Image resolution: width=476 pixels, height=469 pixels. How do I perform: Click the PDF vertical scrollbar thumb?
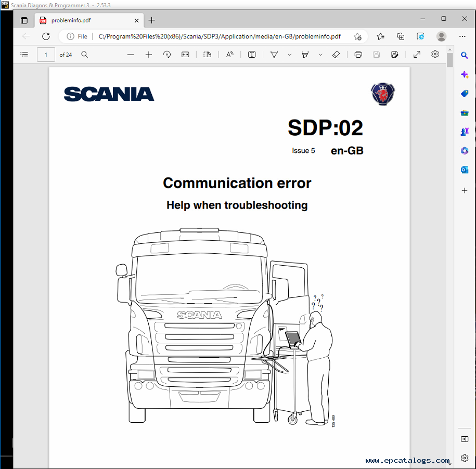tap(450, 60)
